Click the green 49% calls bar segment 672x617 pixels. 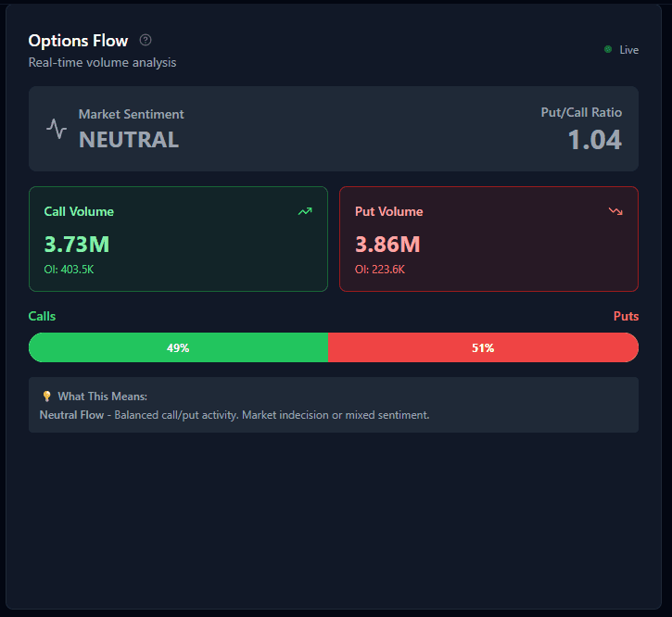178,347
